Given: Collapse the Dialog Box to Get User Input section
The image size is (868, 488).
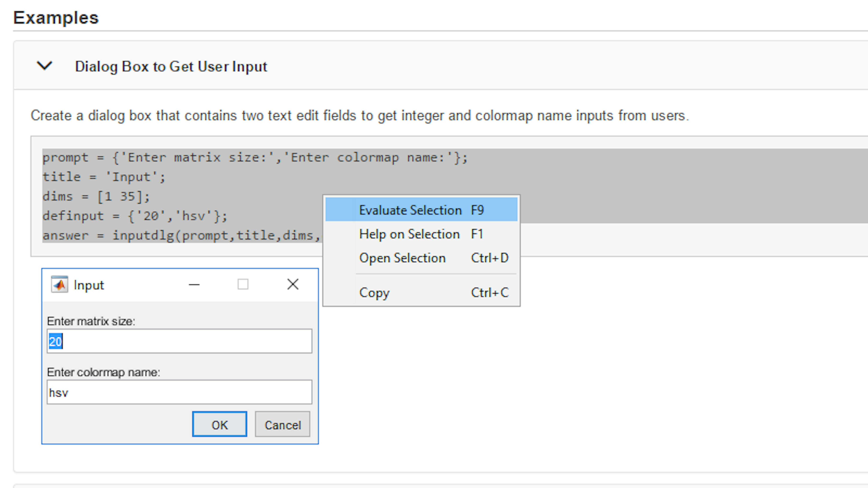Looking at the screenshot, I should point(44,66).
